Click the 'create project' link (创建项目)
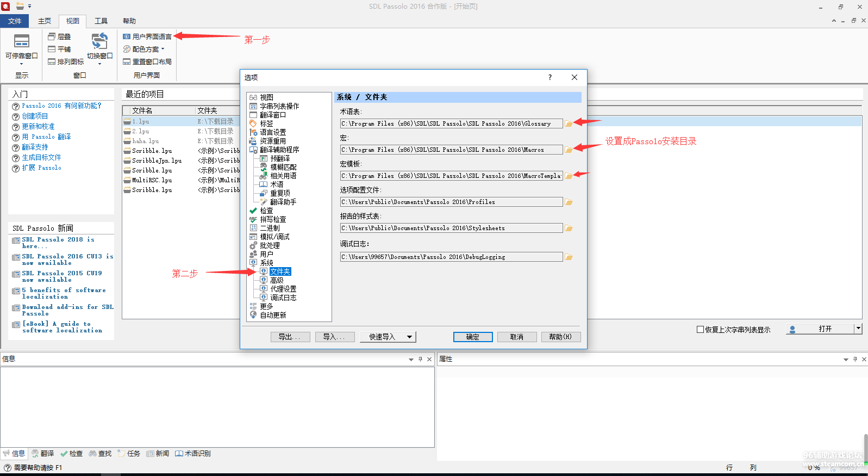868x476 pixels. (x=35, y=116)
